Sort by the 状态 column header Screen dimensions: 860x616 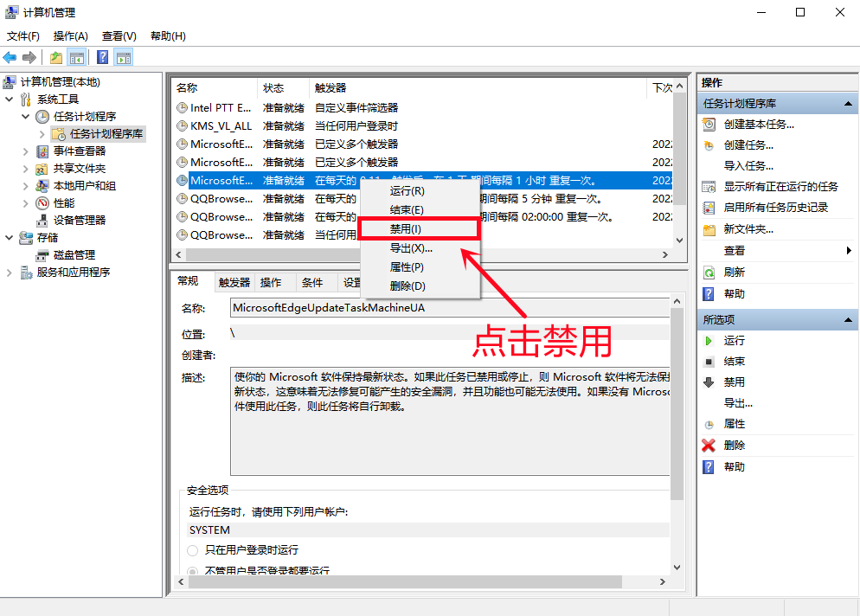(x=283, y=87)
